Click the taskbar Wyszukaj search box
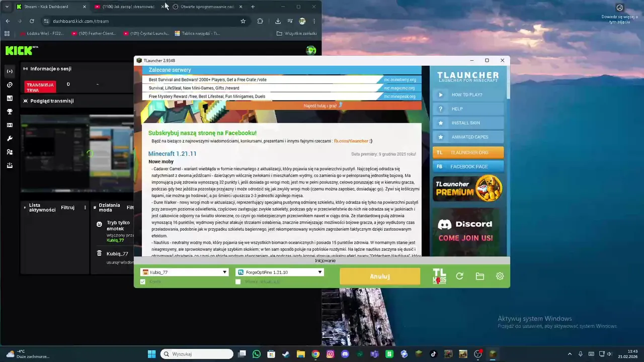This screenshot has height=362, width=644. click(x=197, y=354)
